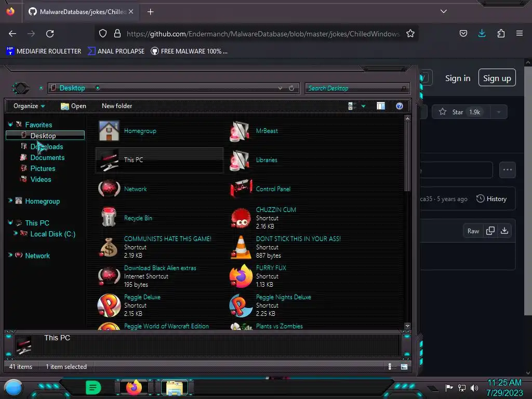Open file History on GitHub
Screen dimensions: 532x399
click(491, 199)
